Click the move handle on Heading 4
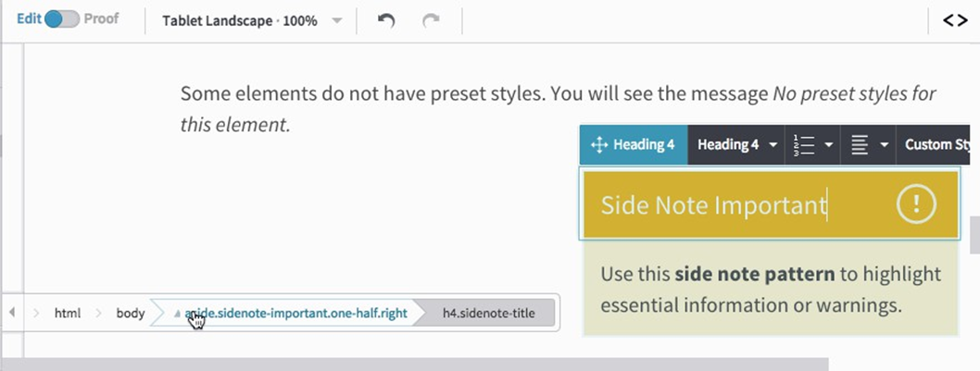Screen dimensions: 980x371 (x=598, y=145)
